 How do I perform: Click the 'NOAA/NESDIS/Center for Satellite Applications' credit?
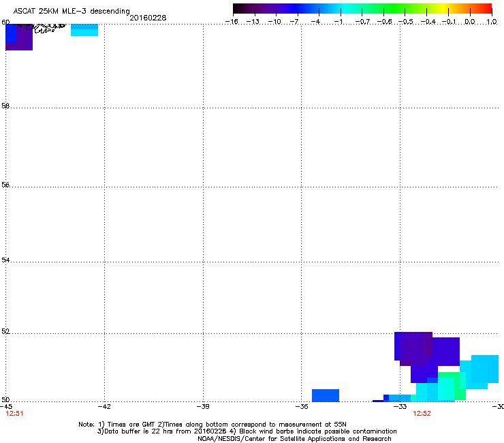pos(294,439)
